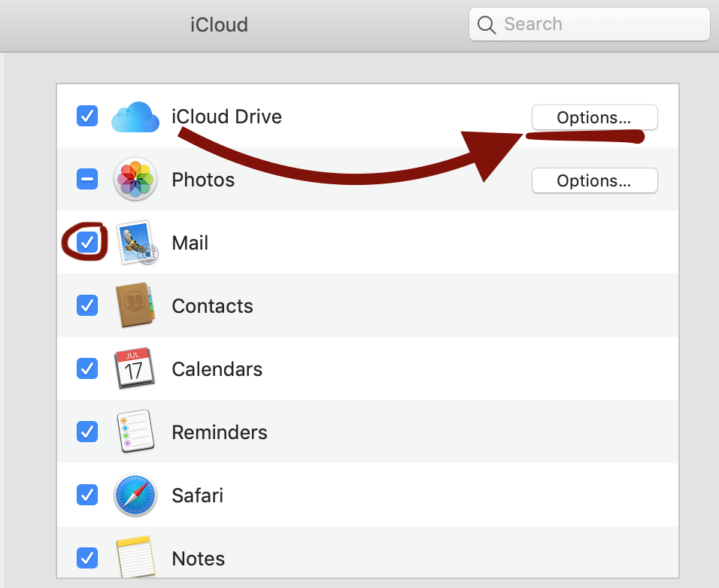Click the Photos pinwheel icon
Viewport: 719px width, 588px height.
(x=135, y=179)
